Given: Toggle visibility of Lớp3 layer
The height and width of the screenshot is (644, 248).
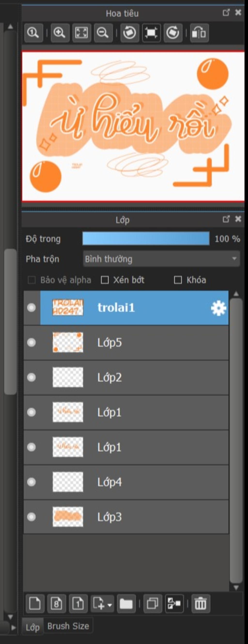Looking at the screenshot, I should pyautogui.click(x=31, y=517).
